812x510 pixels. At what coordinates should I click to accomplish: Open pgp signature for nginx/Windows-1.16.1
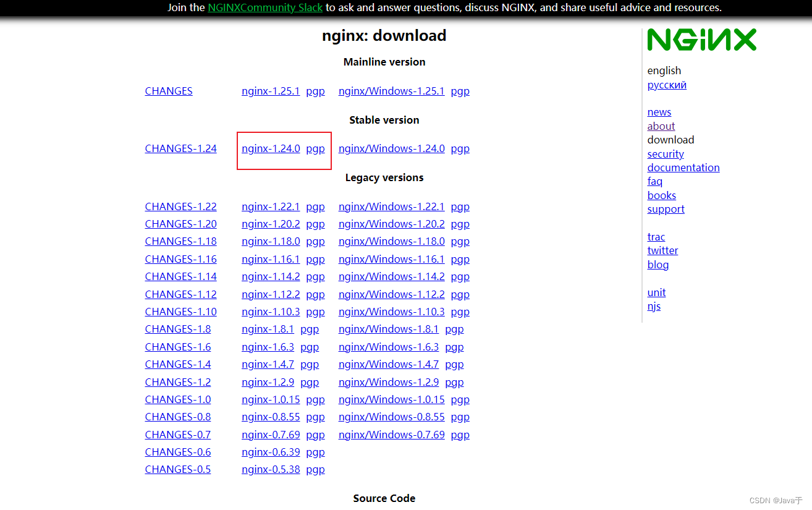pos(460,259)
